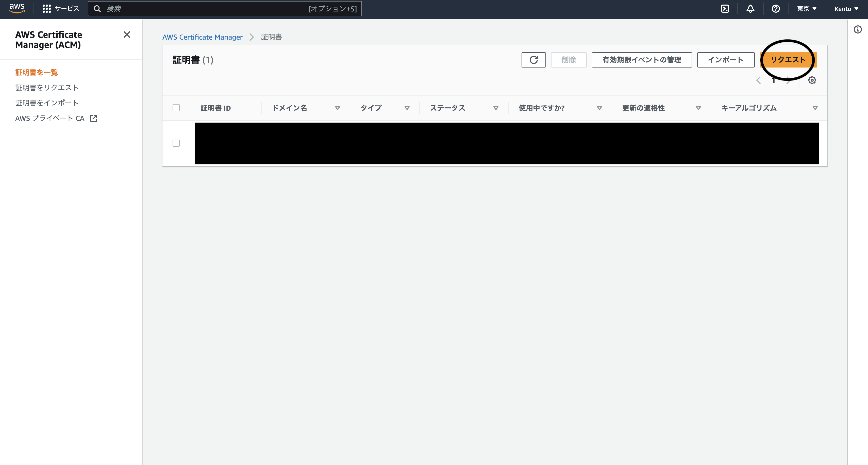Select 証明書をインポート in sidebar
This screenshot has width=868, height=465.
pos(46,103)
